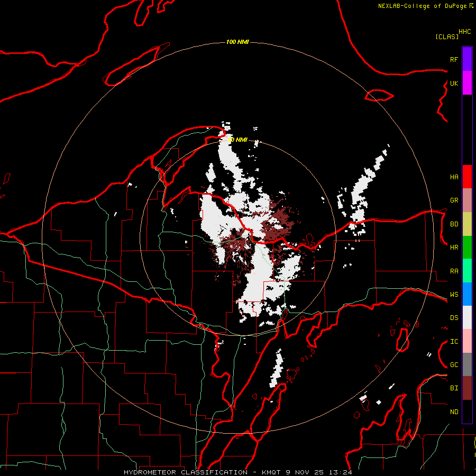Viewport: 476px width, 476px height.
Task: Click the RA legend label
Action: 454,271
